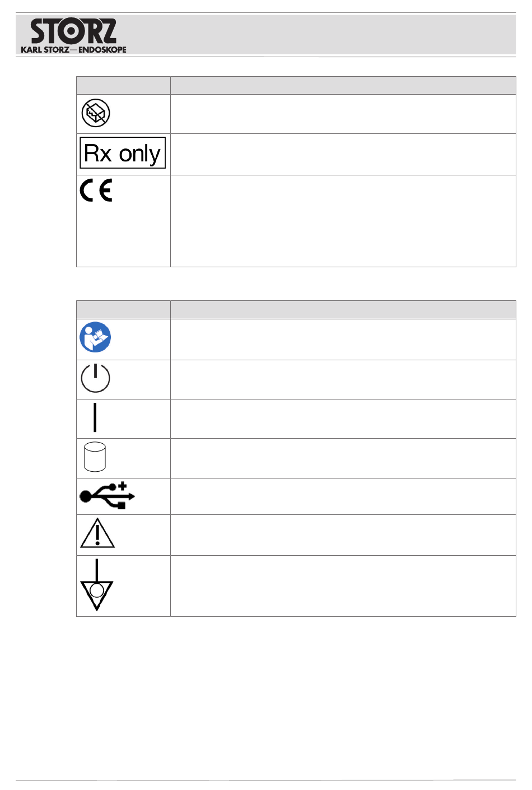Select the wide gray header cell of lower table
This screenshot has height=790, width=532.
(343, 309)
